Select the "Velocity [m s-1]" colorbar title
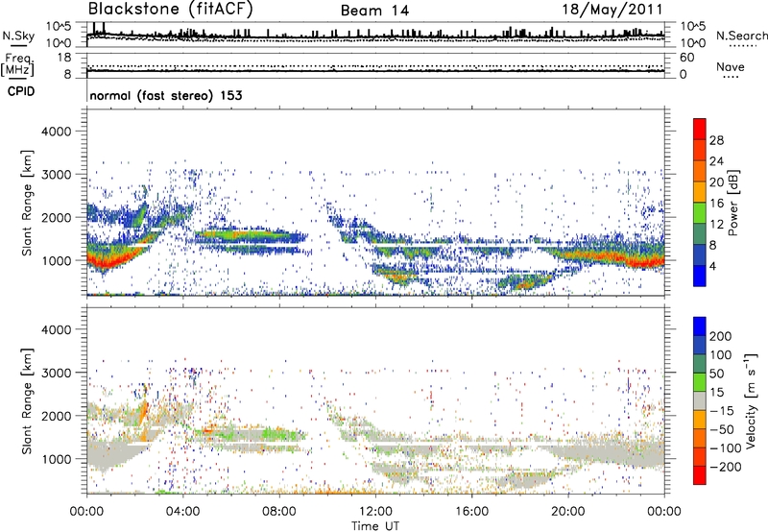768x532 pixels. tap(752, 400)
